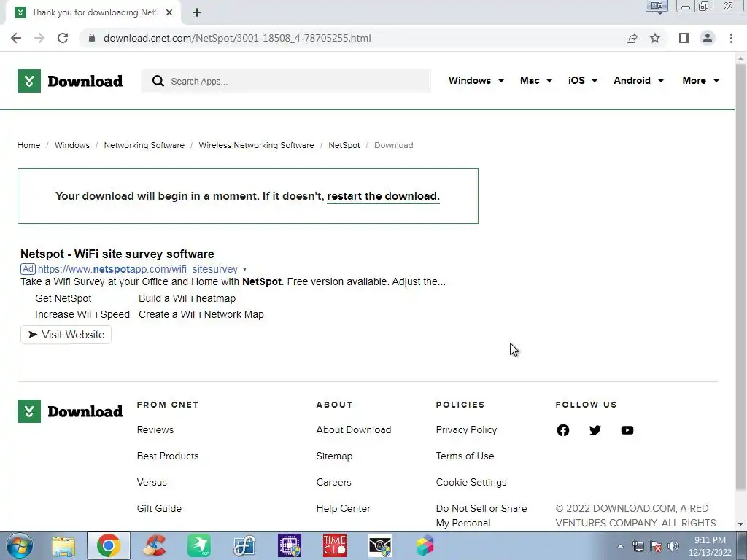Click scrollbar down arrow

pyautogui.click(x=740, y=524)
